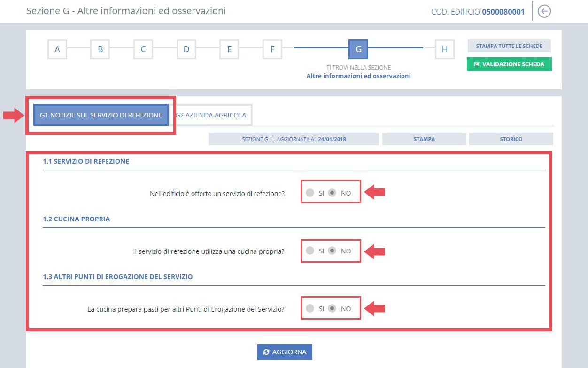Navigate to section A in the progress bar

(x=57, y=49)
